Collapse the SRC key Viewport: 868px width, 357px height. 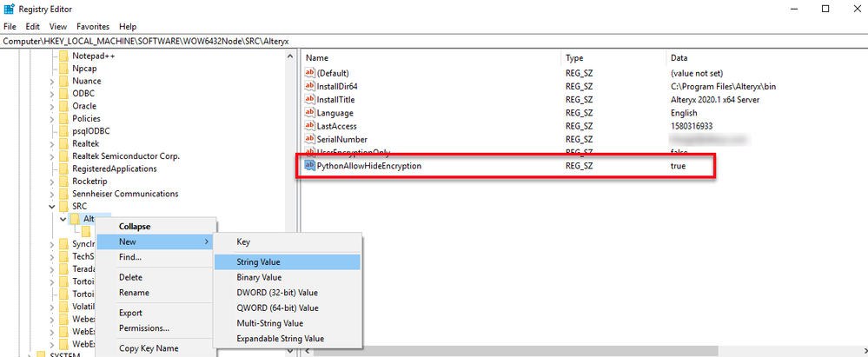pyautogui.click(x=51, y=206)
